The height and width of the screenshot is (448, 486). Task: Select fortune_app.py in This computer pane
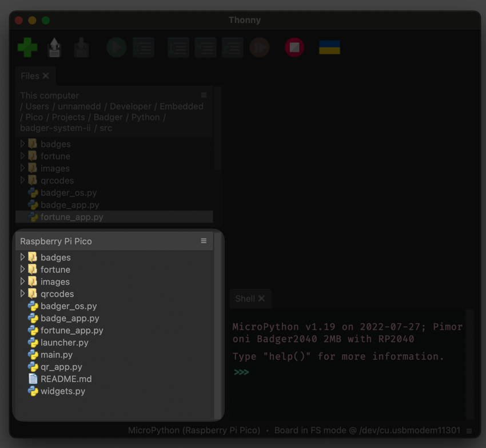[x=114, y=217]
